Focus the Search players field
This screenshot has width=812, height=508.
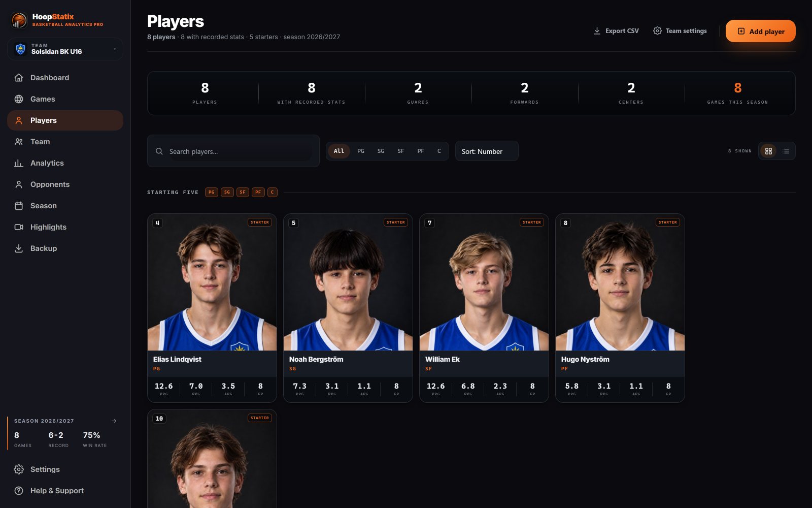[x=233, y=151]
